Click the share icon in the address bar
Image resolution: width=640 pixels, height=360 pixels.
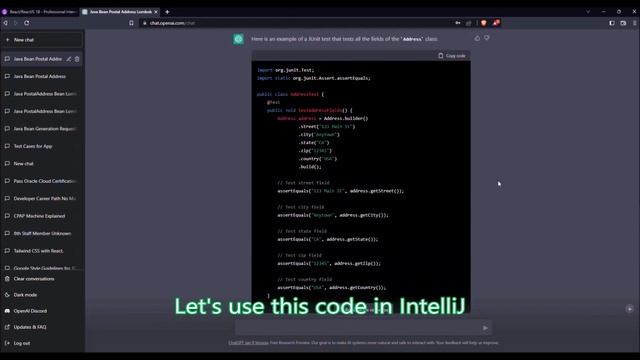[x=469, y=23]
